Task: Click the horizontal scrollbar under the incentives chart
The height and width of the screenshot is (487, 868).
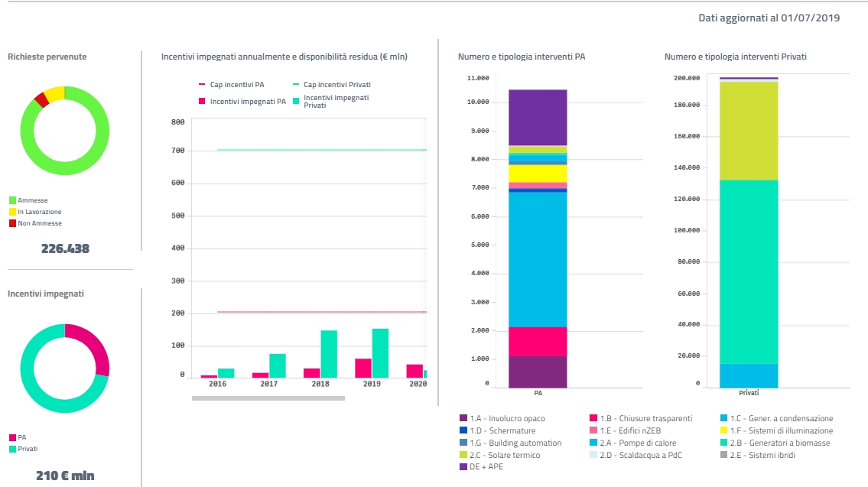Action: coord(268,398)
